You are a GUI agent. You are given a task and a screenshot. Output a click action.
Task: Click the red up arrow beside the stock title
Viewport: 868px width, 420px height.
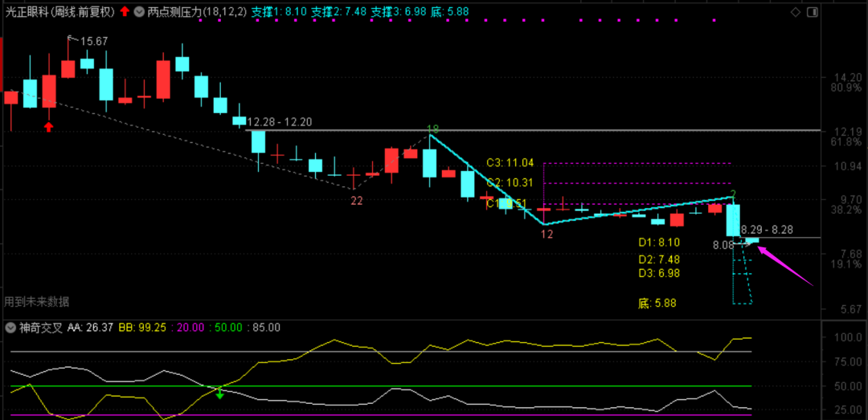click(125, 11)
